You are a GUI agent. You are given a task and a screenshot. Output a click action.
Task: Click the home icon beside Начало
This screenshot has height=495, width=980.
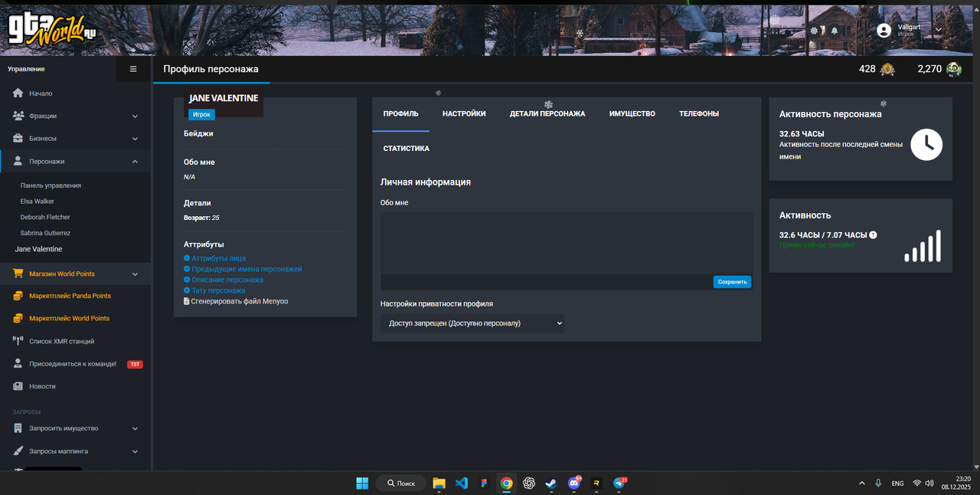(18, 93)
